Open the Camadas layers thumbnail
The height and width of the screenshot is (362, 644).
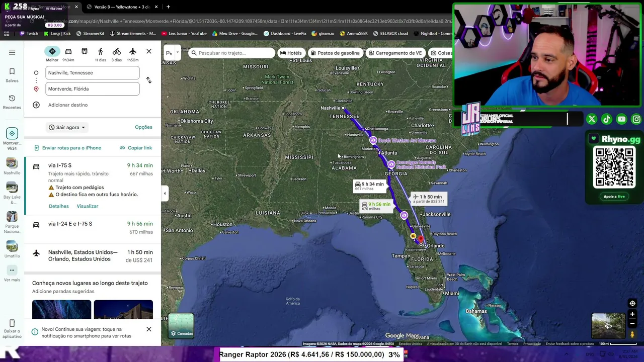tap(181, 326)
